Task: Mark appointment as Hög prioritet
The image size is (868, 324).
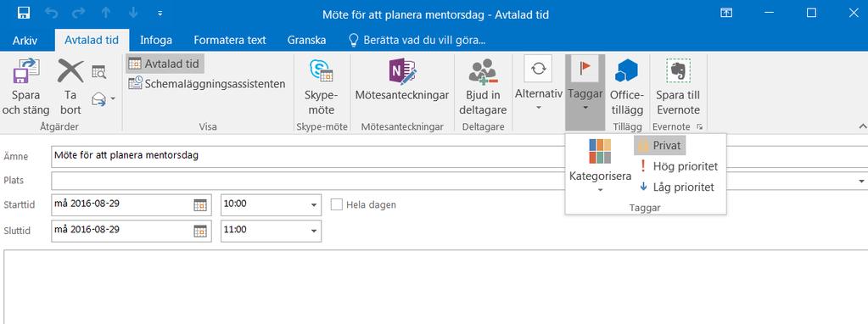Action: click(x=678, y=166)
